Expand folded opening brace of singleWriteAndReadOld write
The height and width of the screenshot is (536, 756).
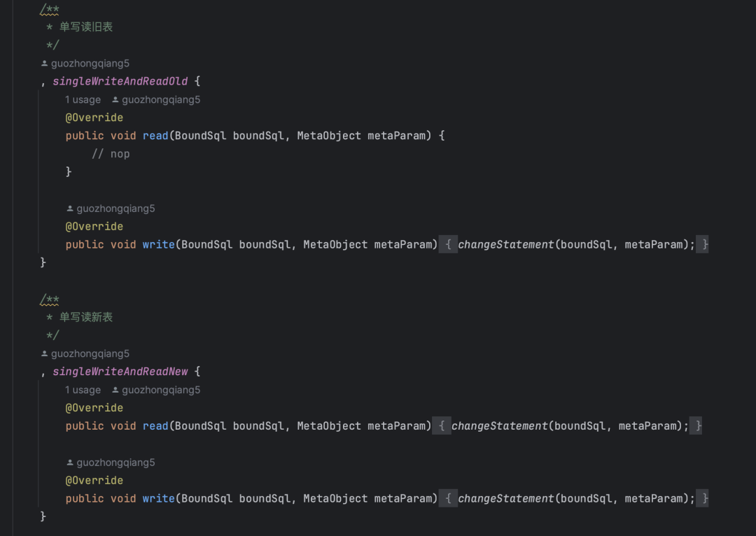448,244
